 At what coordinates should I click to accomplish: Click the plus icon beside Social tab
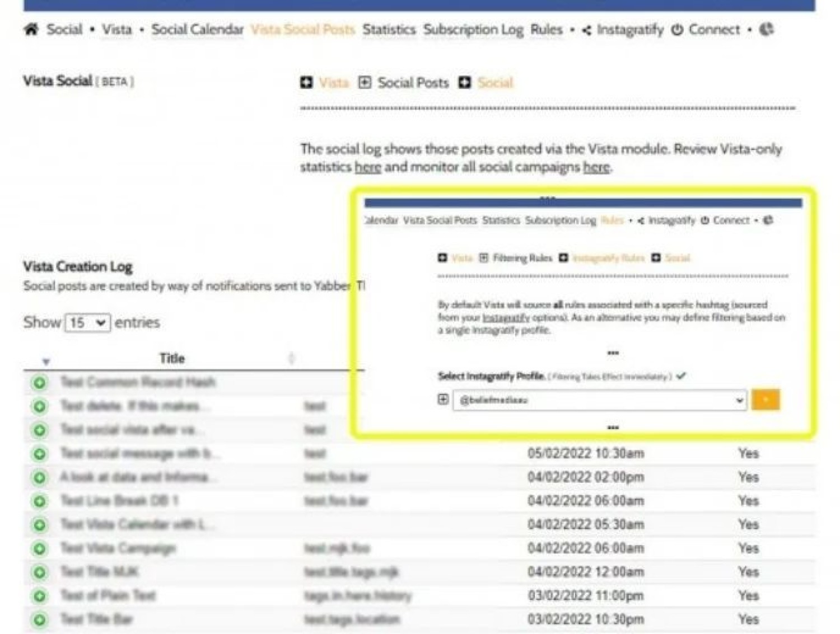tap(465, 83)
